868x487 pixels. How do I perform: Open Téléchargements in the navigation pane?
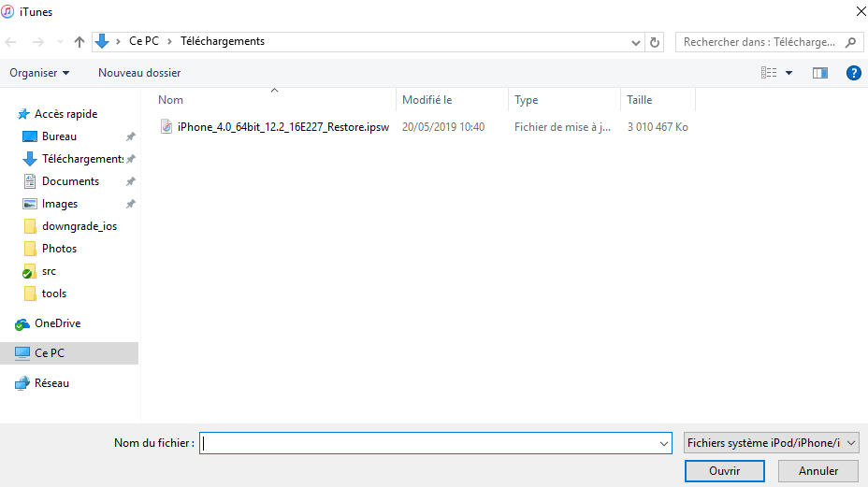coord(82,160)
